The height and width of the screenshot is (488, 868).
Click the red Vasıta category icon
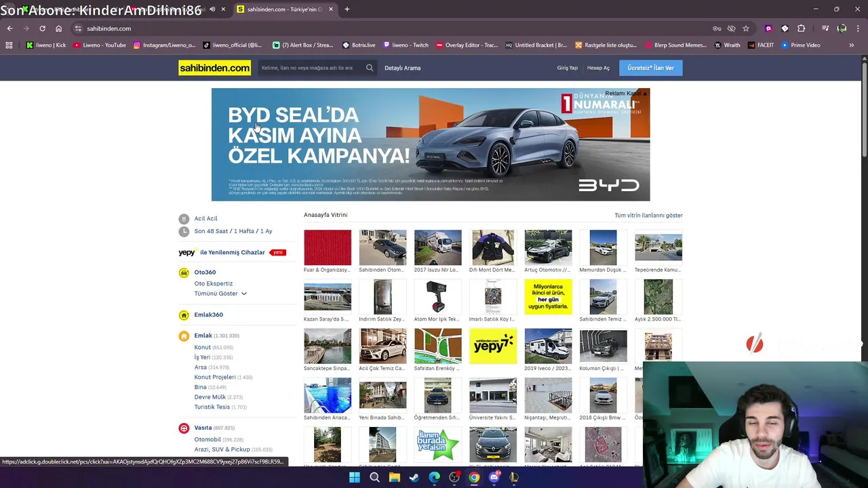point(184,428)
